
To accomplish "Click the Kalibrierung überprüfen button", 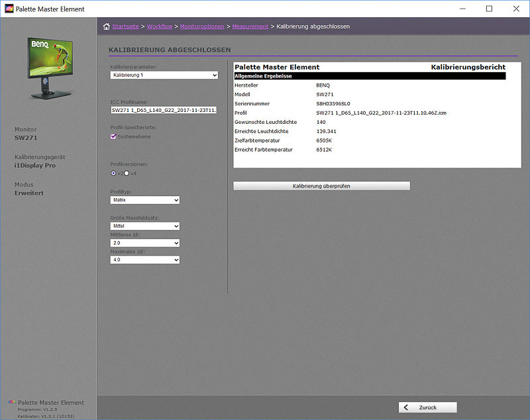I will click(x=321, y=186).
